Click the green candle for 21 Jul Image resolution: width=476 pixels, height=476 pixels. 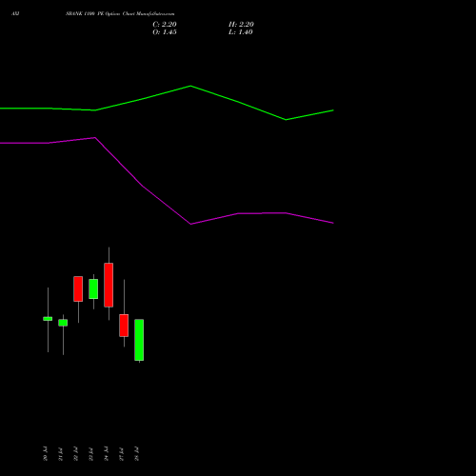click(x=63, y=323)
